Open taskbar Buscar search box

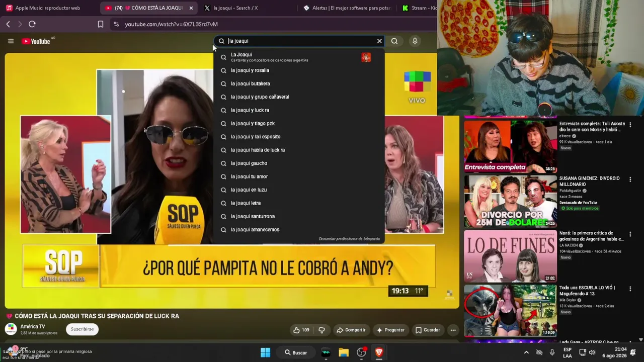coord(296,352)
